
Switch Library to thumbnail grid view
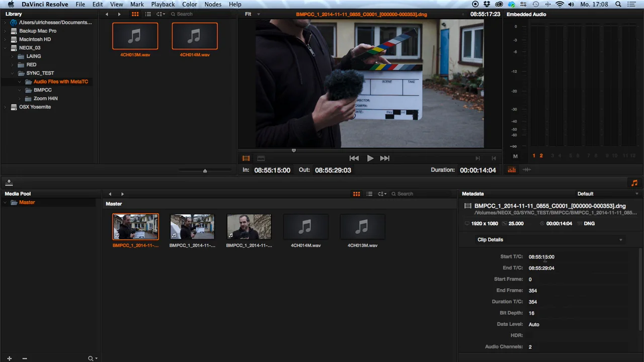point(135,14)
